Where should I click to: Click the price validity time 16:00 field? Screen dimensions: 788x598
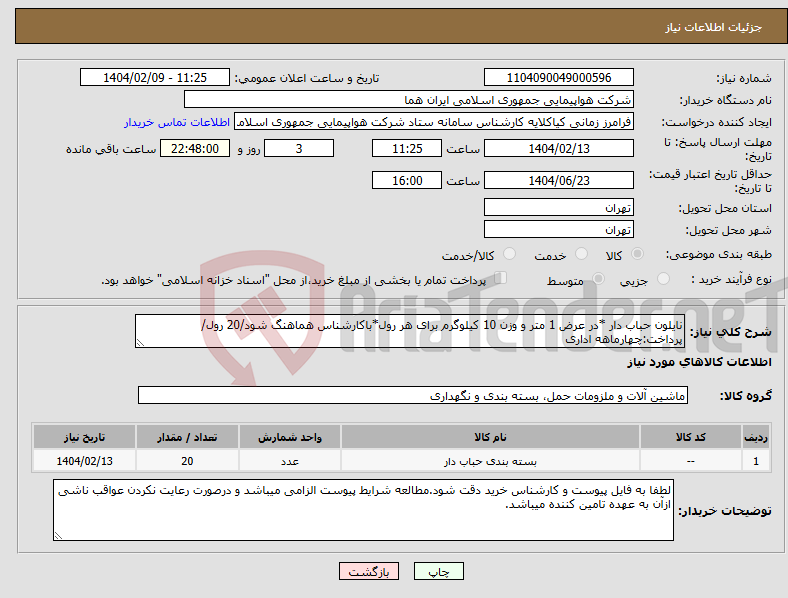pos(407,180)
